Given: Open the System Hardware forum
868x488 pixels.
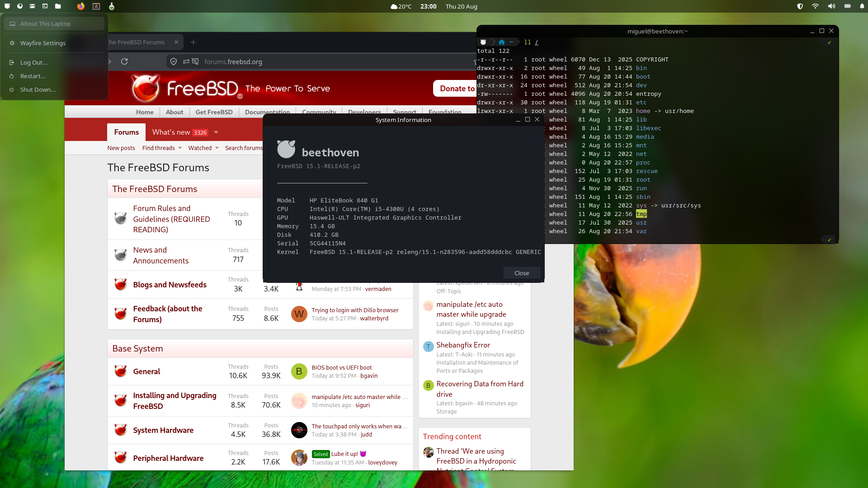Looking at the screenshot, I should [163, 430].
